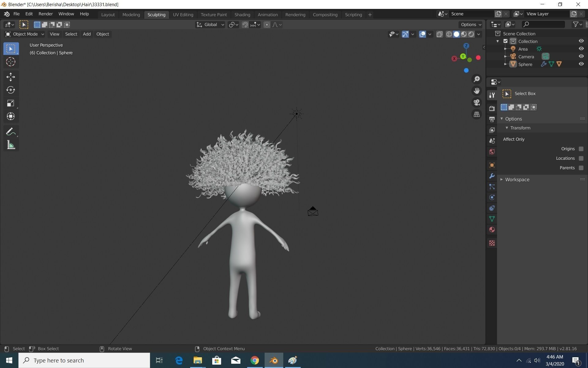Open the Particles properties tab
Screen dimensions: 588x368
point(492,187)
